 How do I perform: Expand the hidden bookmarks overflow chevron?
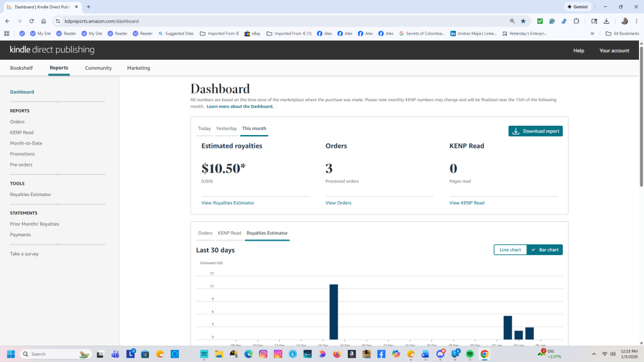(592, 33)
